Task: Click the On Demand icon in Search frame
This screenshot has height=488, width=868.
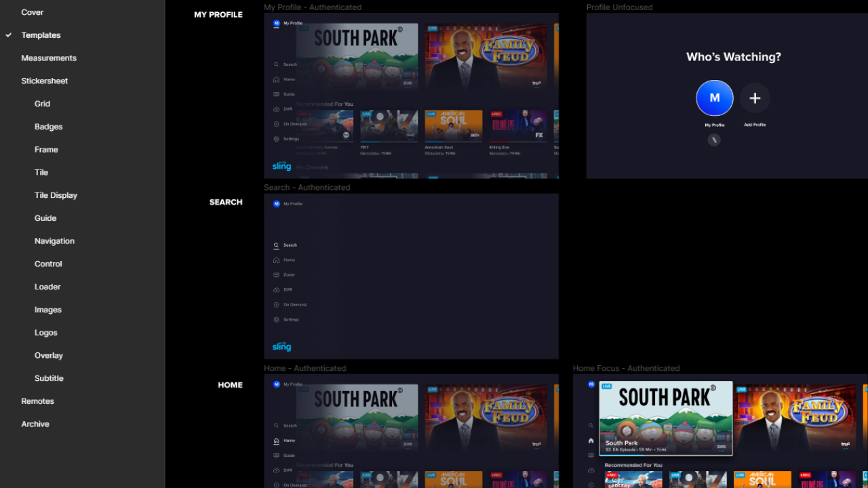Action: tap(276, 305)
